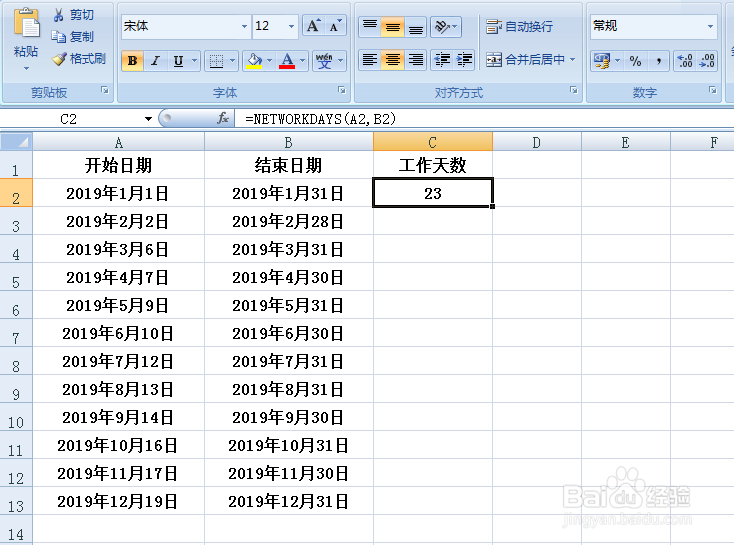
Task: Click the Increase Font Size icon
Action: (x=314, y=26)
